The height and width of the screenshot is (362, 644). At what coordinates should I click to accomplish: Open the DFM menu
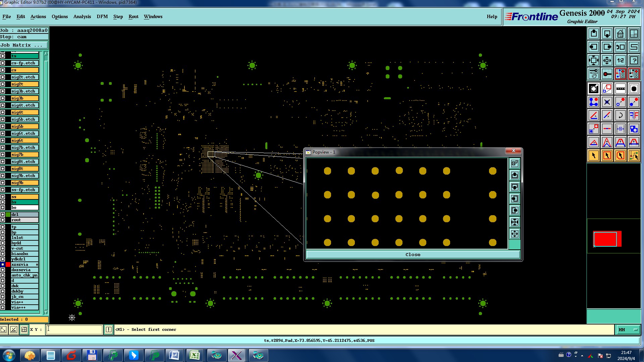[102, 16]
